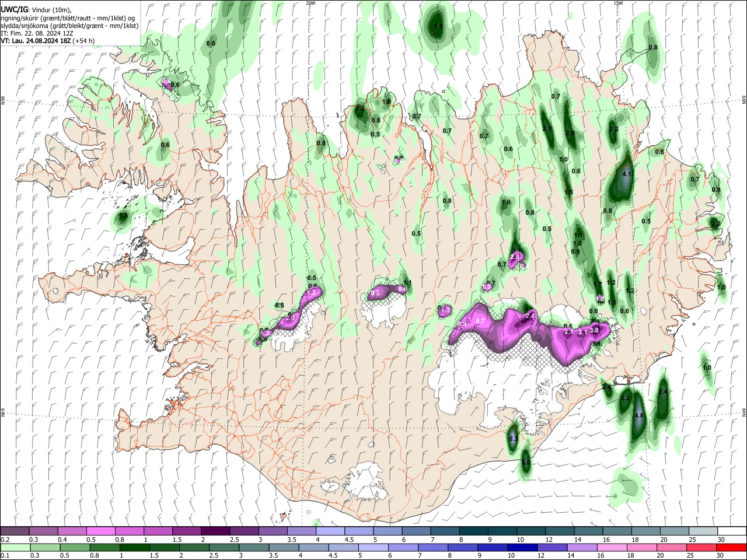This screenshot has width=747, height=560.
Task: Select the light grey 25 swatch in upper legend
Action: pos(703,531)
